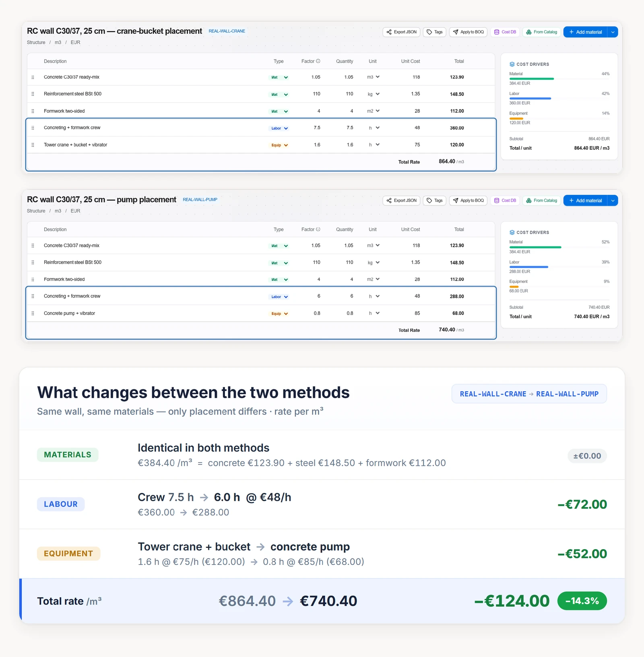Edit unit cost 85 in Concrete pump row
Image resolution: width=644 pixels, height=657 pixels.
417,313
